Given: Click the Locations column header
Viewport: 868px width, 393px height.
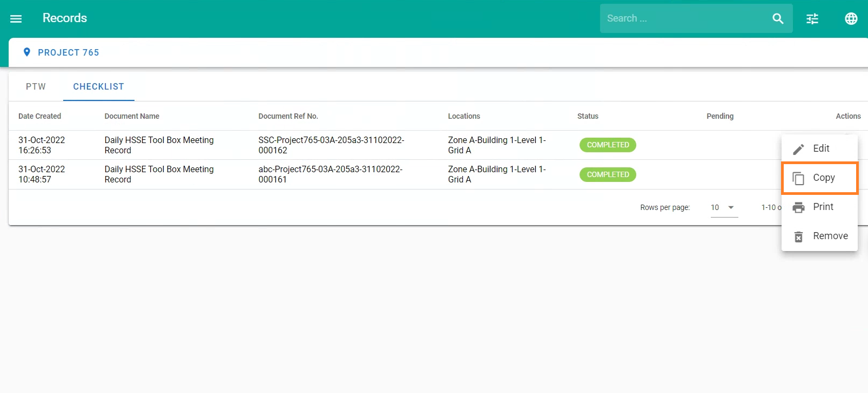Looking at the screenshot, I should pyautogui.click(x=463, y=116).
